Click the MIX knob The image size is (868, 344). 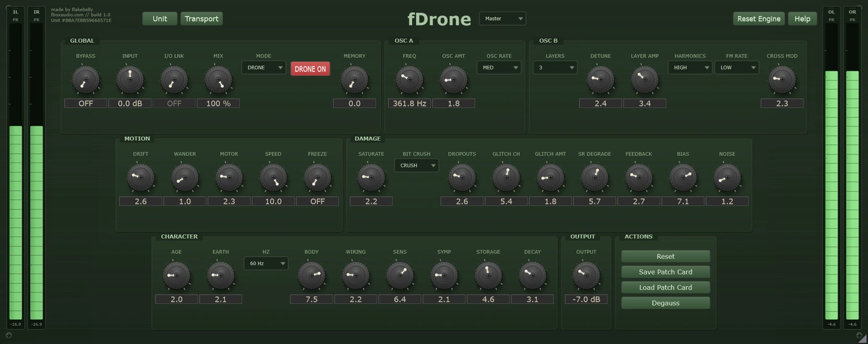(x=218, y=80)
